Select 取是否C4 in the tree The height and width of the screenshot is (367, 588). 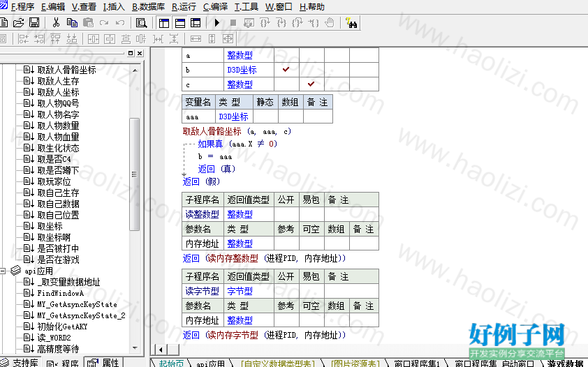(54, 159)
